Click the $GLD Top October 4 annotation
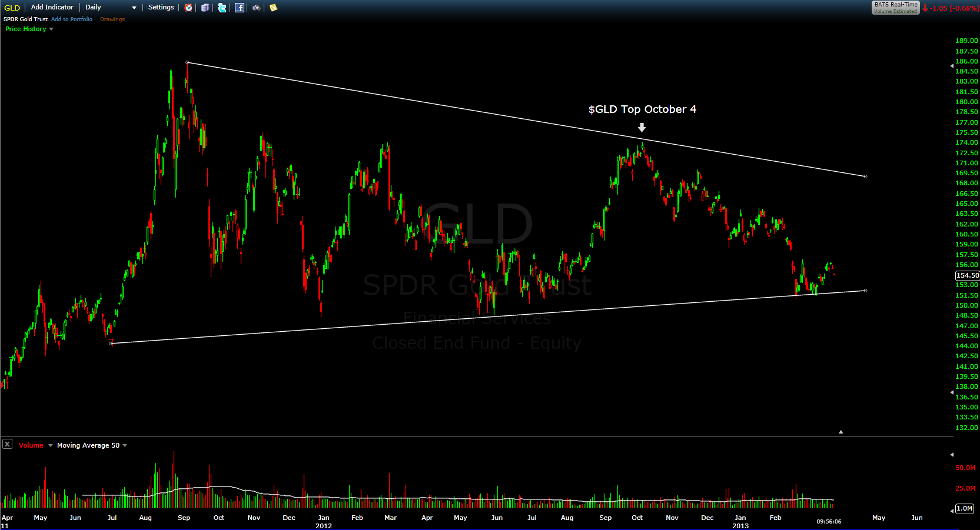The image size is (980, 530). point(642,109)
